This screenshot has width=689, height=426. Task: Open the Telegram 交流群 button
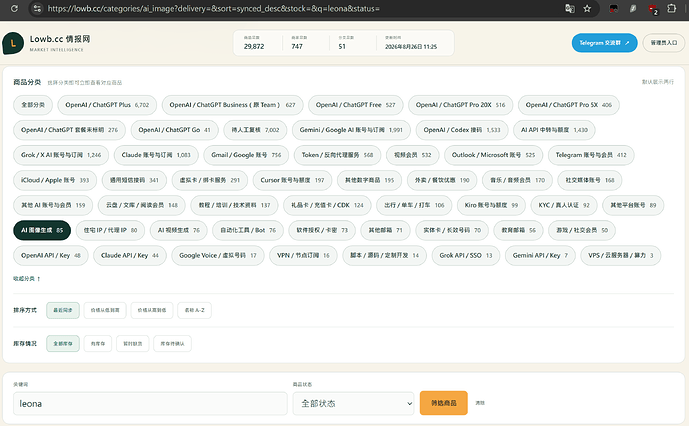pyautogui.click(x=605, y=43)
